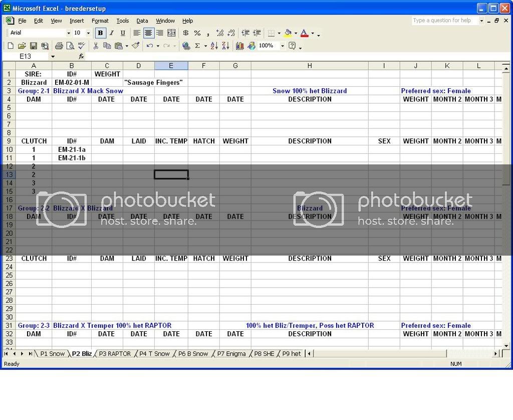
Task: Toggle center alignment off
Action: pos(149,33)
